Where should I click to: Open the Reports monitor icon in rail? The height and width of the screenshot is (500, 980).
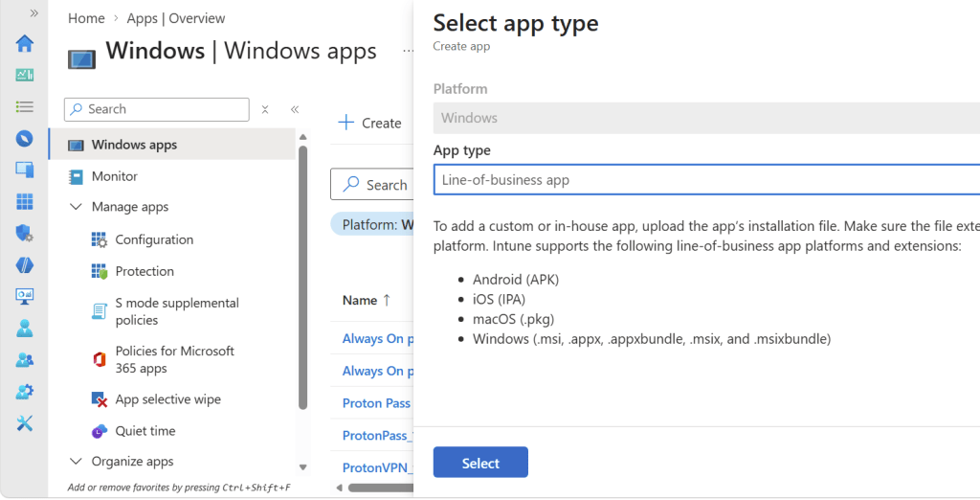[x=24, y=297]
